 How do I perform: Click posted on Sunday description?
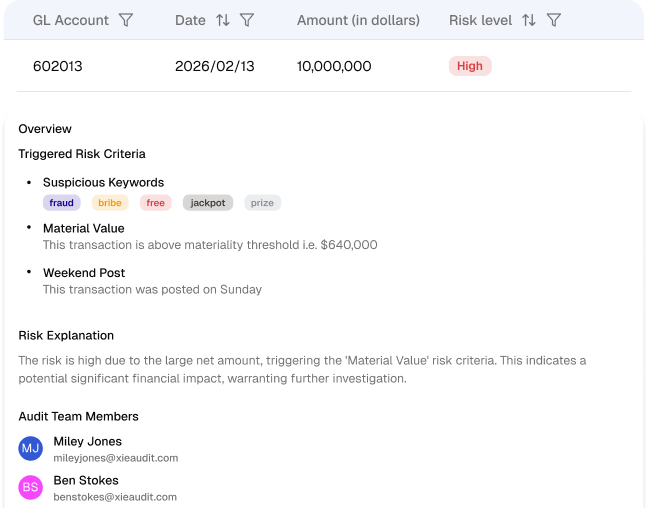[x=152, y=289]
